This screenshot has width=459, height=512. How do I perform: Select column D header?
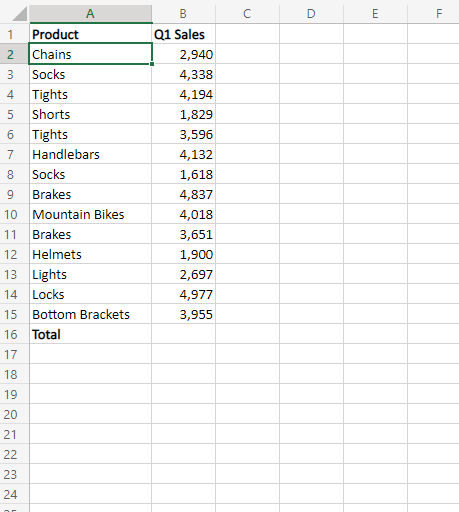[x=311, y=14]
